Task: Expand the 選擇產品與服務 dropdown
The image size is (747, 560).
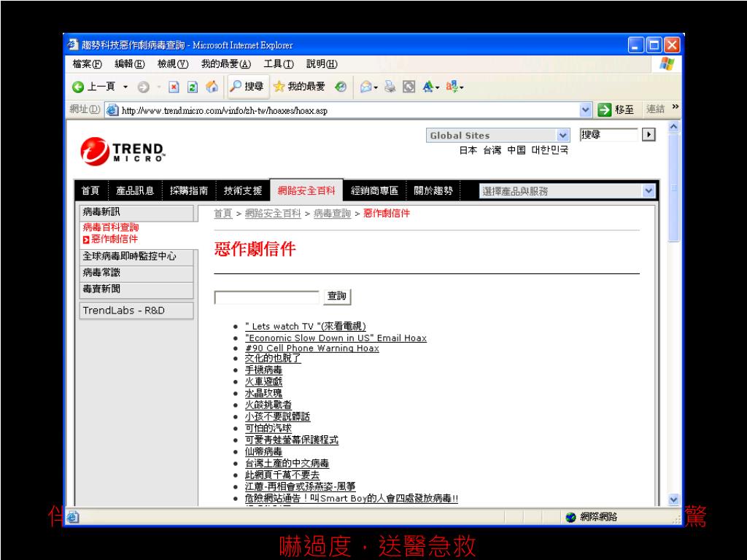Action: [568, 192]
